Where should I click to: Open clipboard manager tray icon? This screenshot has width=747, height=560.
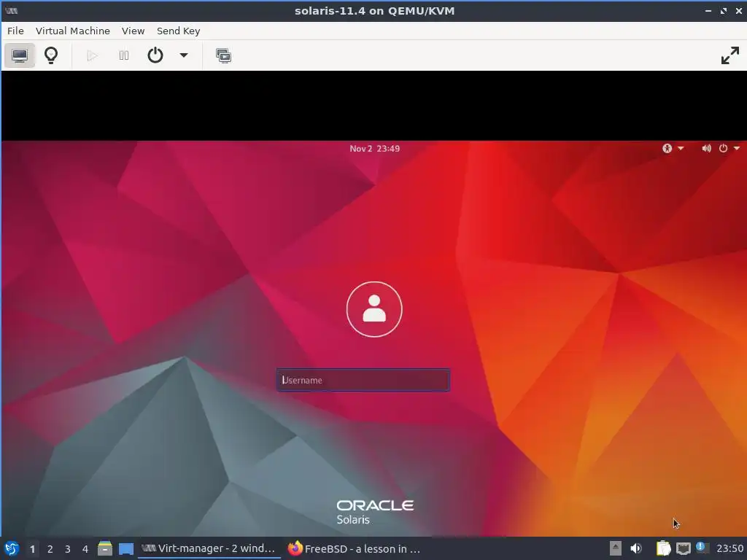663,548
